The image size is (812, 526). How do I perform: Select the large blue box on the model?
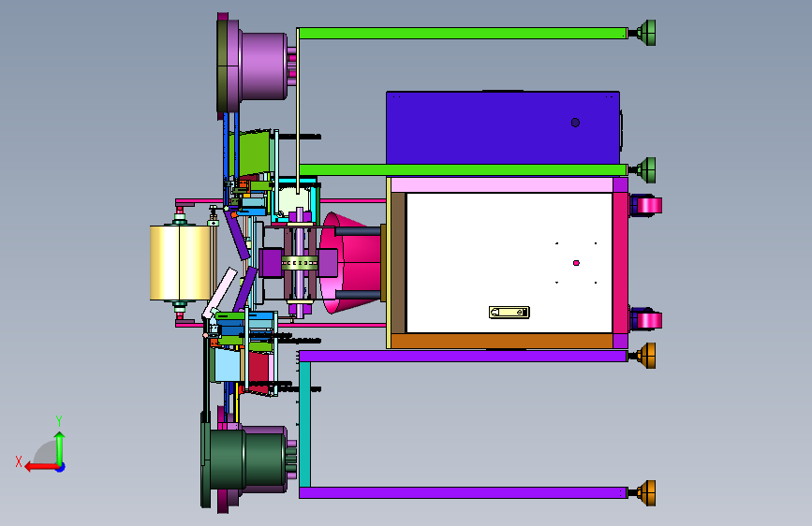point(503,127)
